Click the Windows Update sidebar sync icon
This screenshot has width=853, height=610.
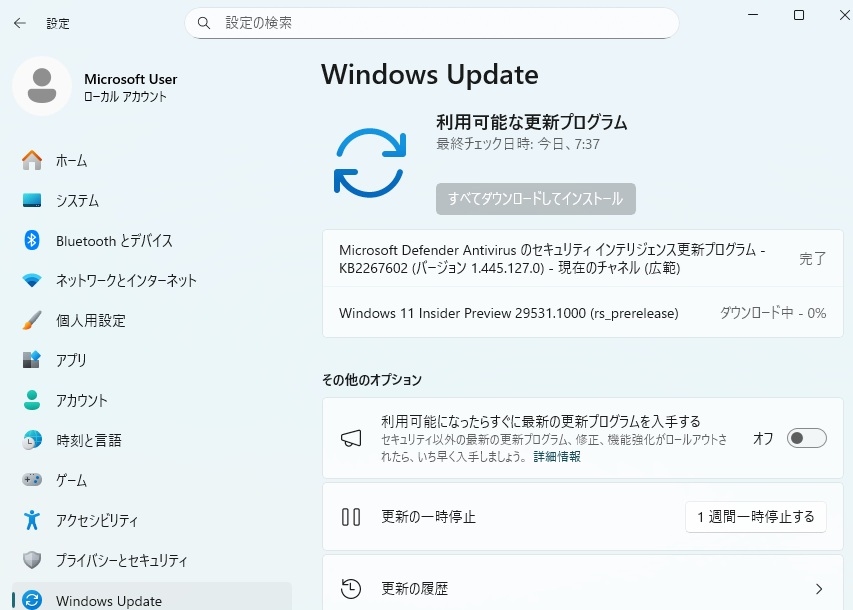(x=32, y=600)
